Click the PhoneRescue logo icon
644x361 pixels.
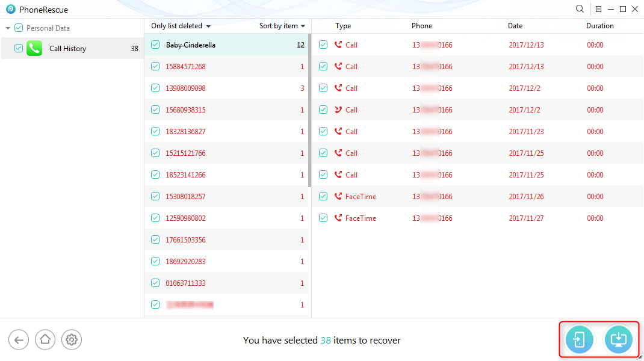coord(11,9)
